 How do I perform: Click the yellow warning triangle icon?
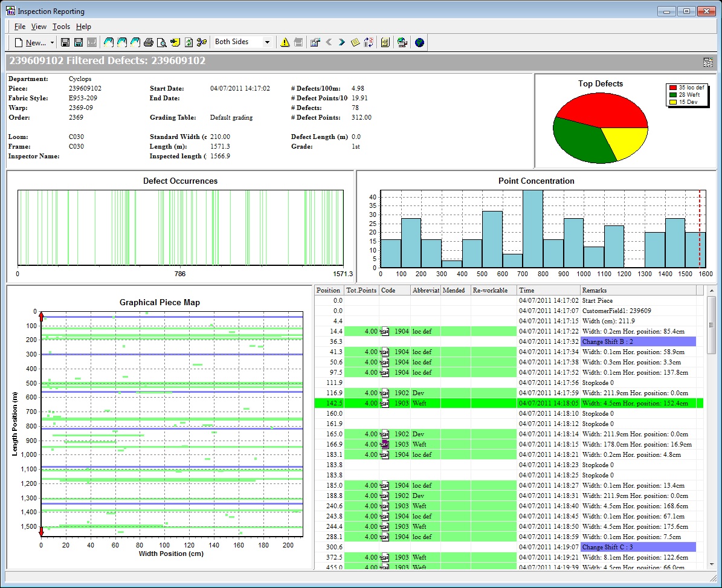285,42
